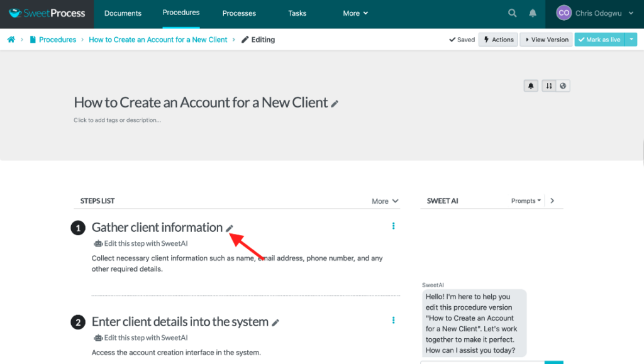Screen dimensions: 644x364
Task: Collapse the Sweet AI panel chevron
Action: coord(552,201)
